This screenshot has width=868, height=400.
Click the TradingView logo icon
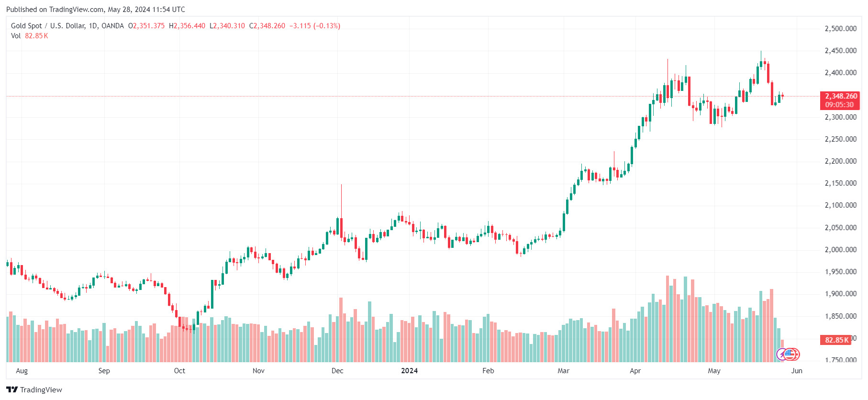tap(11, 389)
